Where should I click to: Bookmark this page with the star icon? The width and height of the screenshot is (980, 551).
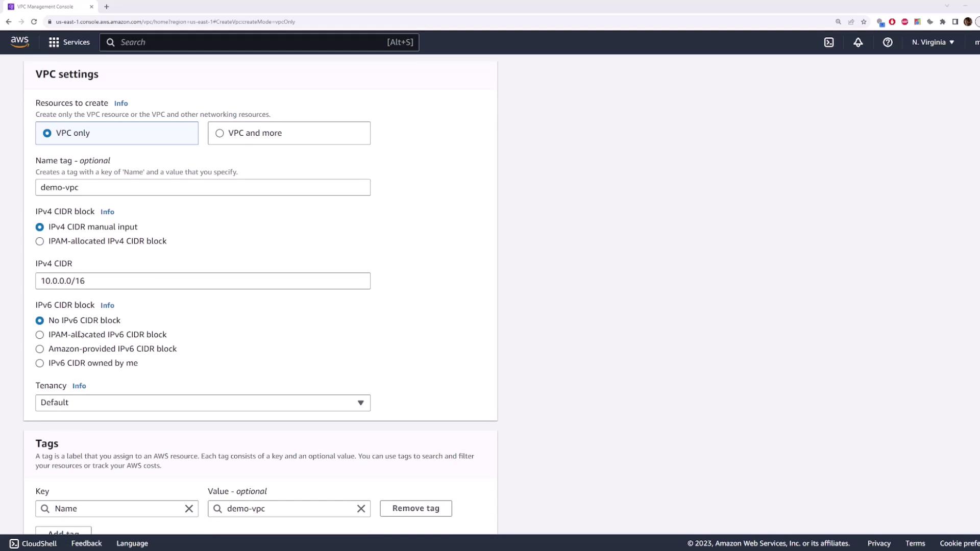pos(864,22)
